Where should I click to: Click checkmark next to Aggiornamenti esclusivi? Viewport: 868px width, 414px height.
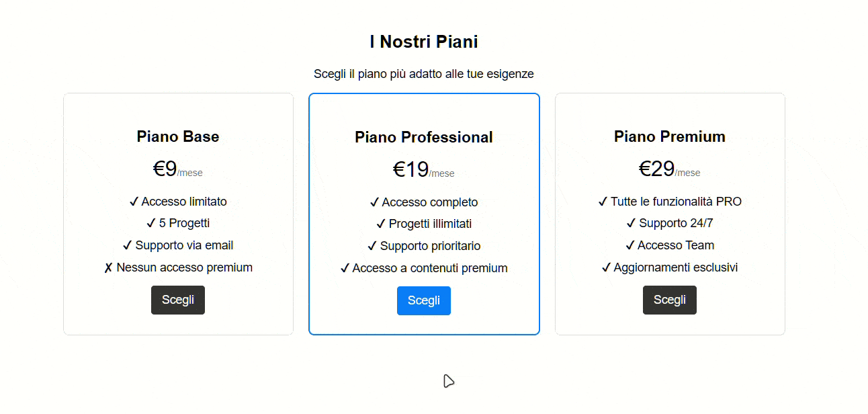[606, 267]
